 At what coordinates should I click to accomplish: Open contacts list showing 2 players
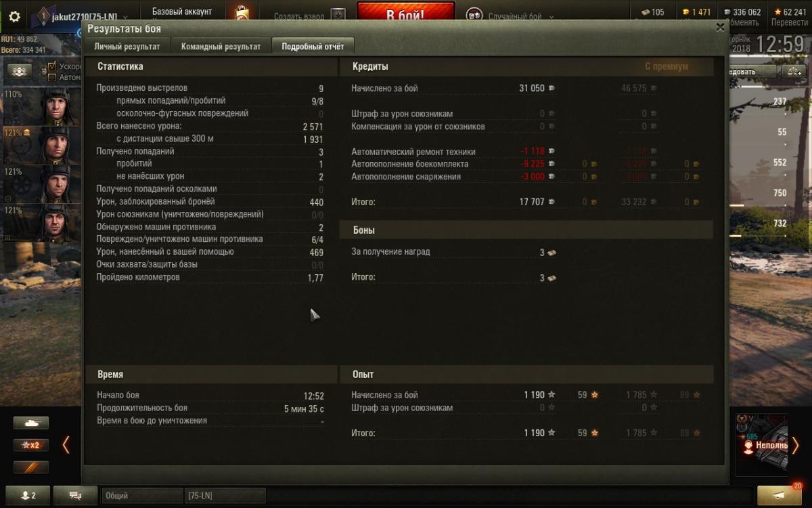[x=27, y=495]
